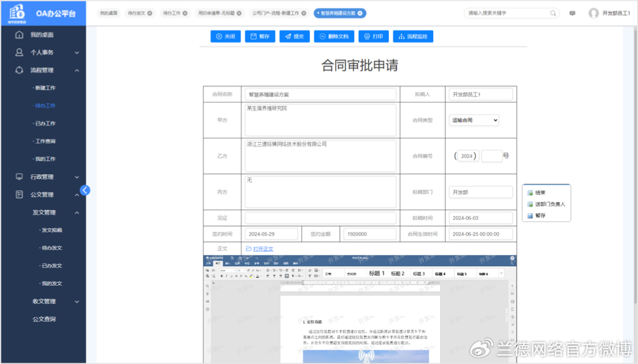Click the blue 关闭 toolbar button
The width and height of the screenshot is (638, 364).
pos(226,36)
